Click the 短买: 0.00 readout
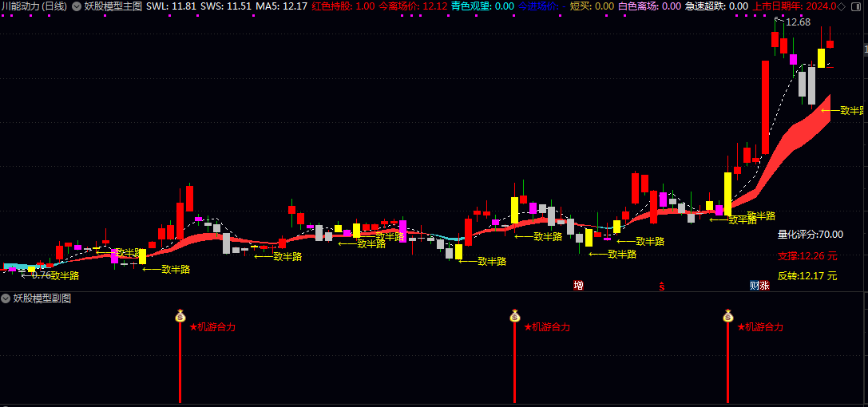This screenshot has width=868, height=407. pos(592,6)
